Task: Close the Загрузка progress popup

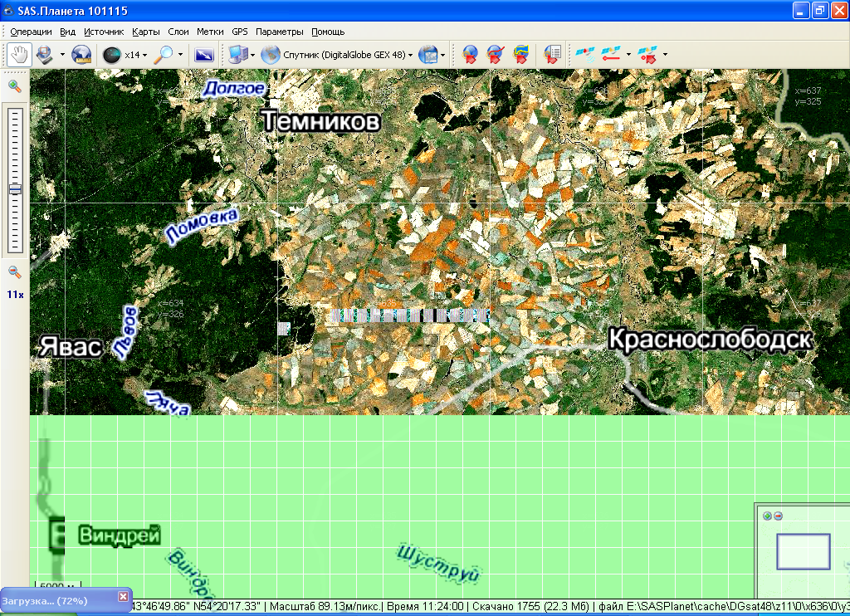Action: (x=123, y=596)
